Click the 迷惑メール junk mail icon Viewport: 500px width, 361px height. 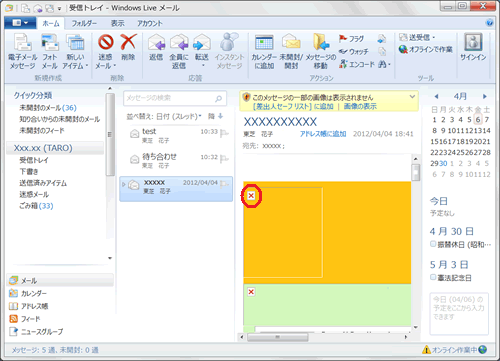coord(106,42)
